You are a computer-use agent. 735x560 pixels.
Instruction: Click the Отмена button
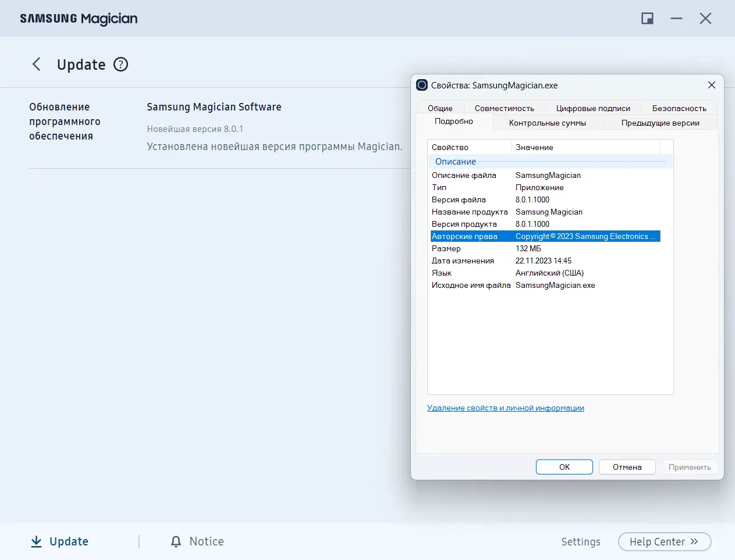(x=627, y=467)
